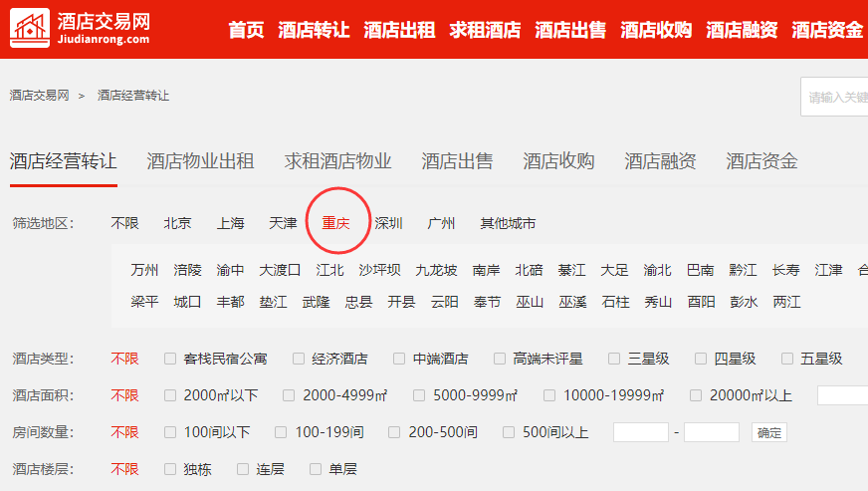868x491 pixels.
Task: Click the minimum room count input field
Action: coord(640,432)
